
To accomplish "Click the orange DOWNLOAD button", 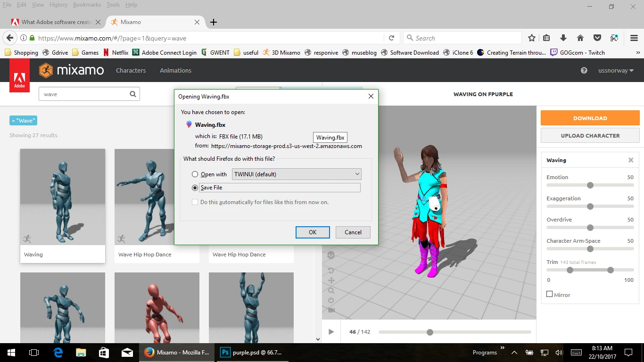I will pos(590,118).
